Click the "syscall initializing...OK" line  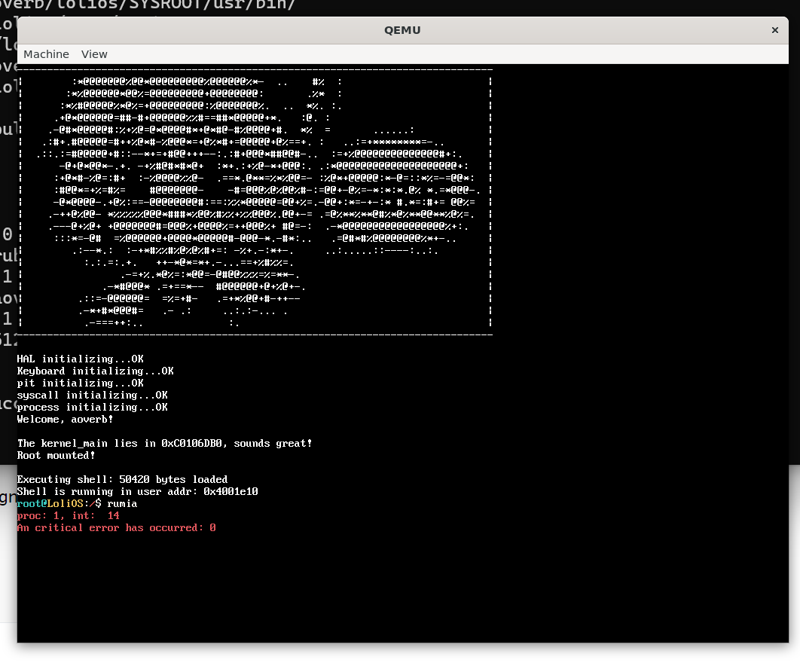92,396
